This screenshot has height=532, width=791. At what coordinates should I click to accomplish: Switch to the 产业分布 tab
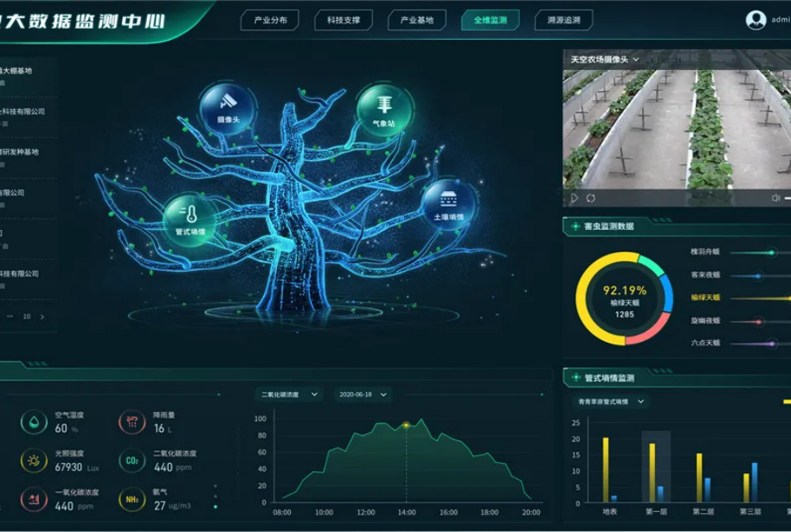pyautogui.click(x=269, y=20)
